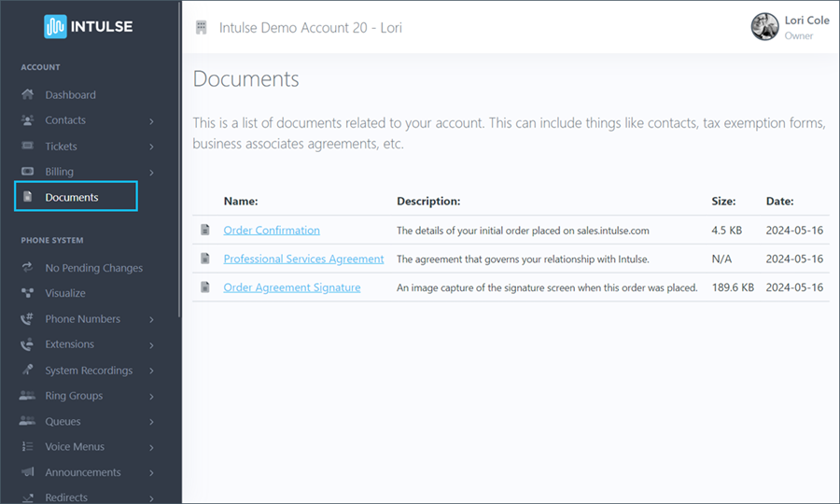The image size is (840, 504).
Task: Click the Contacts people icon
Action: coord(27,120)
